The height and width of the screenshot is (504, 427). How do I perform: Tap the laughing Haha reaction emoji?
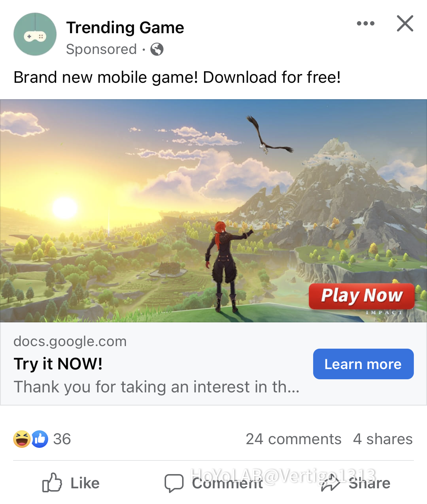[22, 439]
